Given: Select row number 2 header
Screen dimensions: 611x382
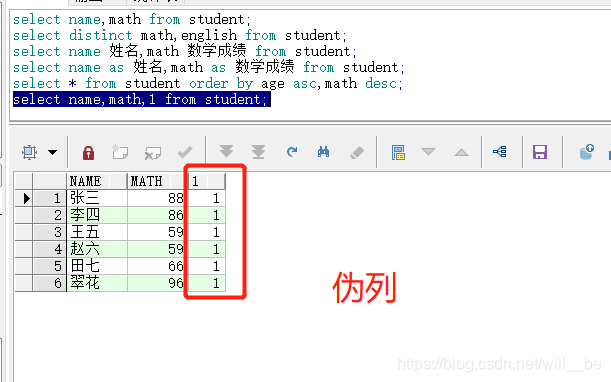Looking at the screenshot, I should click(49, 215).
